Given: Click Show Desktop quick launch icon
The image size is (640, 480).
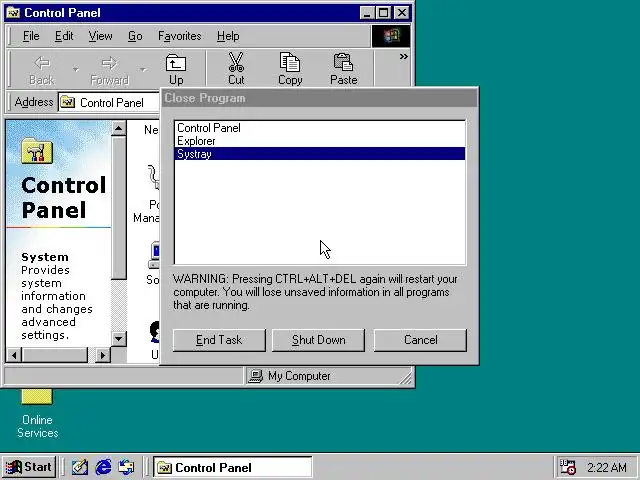Looking at the screenshot, I should coord(80,467).
